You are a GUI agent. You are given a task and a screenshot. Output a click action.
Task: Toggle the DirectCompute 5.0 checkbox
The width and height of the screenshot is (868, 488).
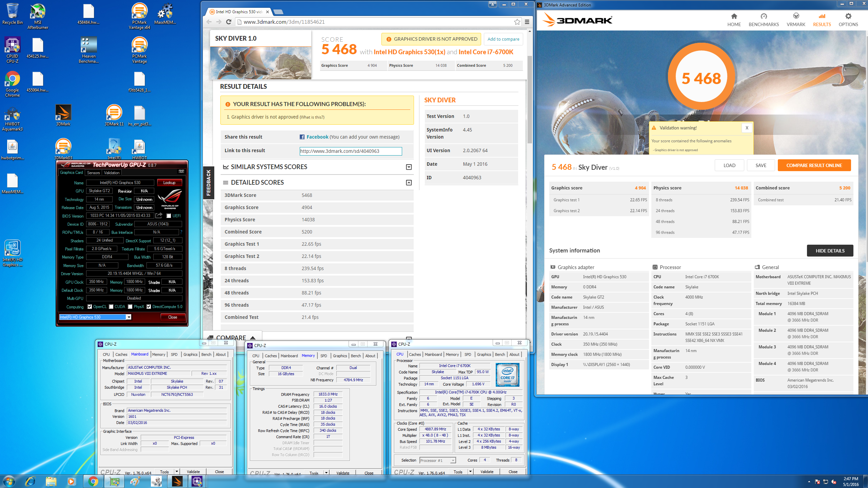point(149,307)
